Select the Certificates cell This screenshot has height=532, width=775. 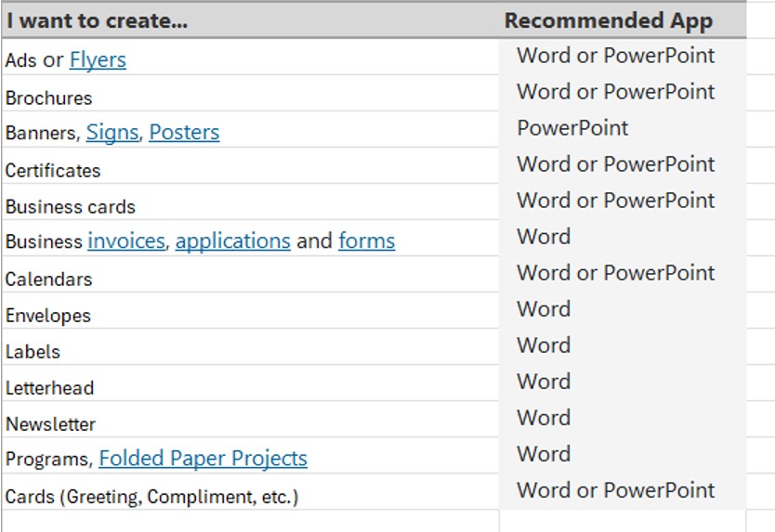click(x=250, y=166)
